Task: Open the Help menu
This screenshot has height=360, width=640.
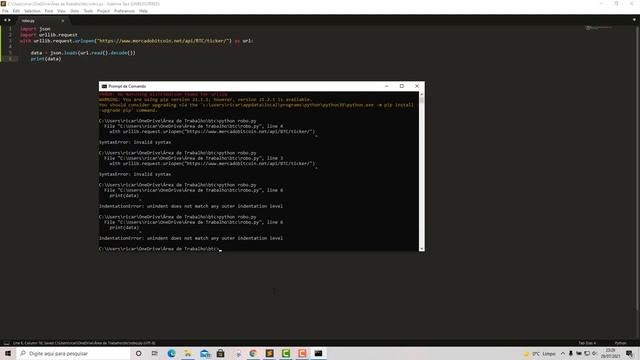Action: [x=143, y=11]
